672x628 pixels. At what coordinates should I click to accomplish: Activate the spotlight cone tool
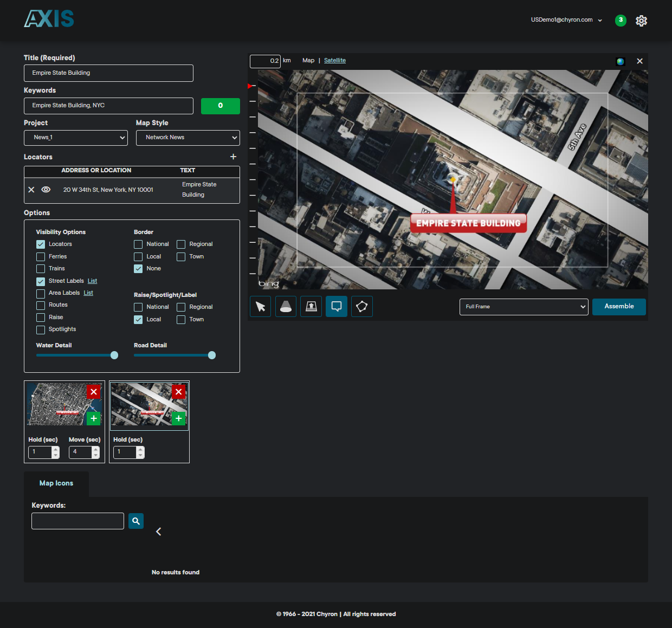286,307
